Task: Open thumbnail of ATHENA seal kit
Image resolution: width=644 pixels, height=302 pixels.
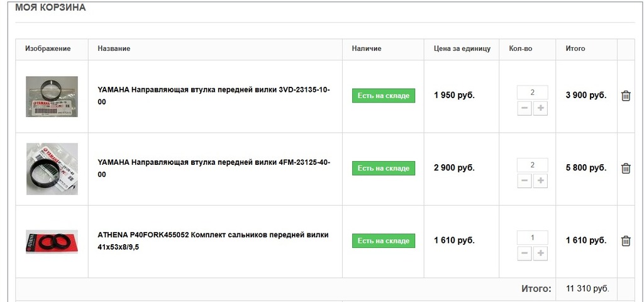Action: (52, 242)
